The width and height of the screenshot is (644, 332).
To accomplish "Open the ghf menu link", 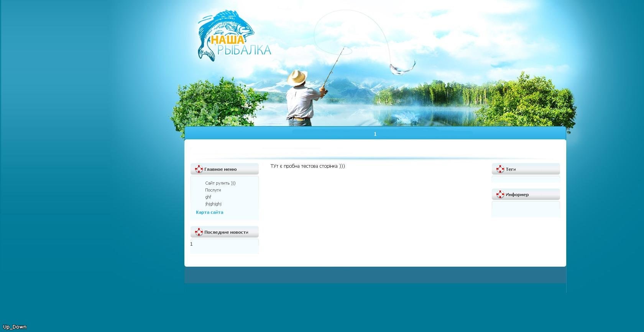I will 208,197.
